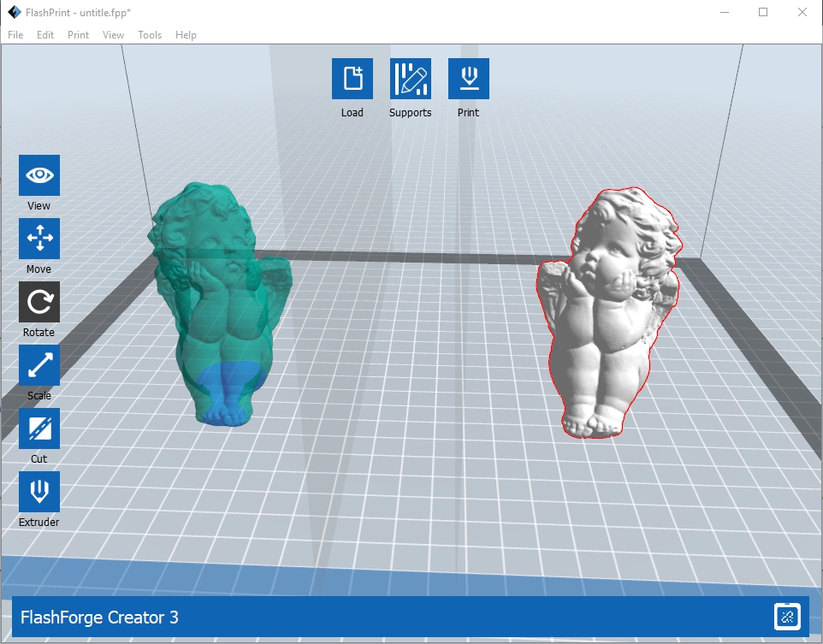This screenshot has height=644, width=823.
Task: Select the View eye tool
Action: tap(39, 175)
